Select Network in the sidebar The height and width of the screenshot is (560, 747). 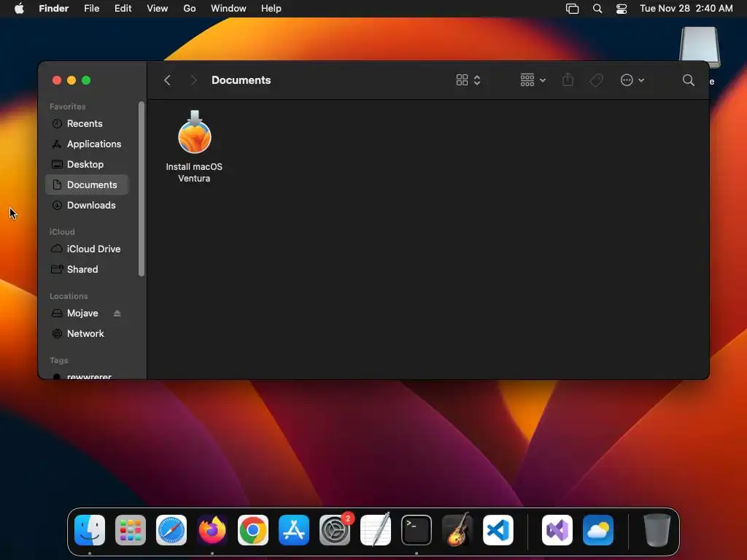pyautogui.click(x=88, y=334)
